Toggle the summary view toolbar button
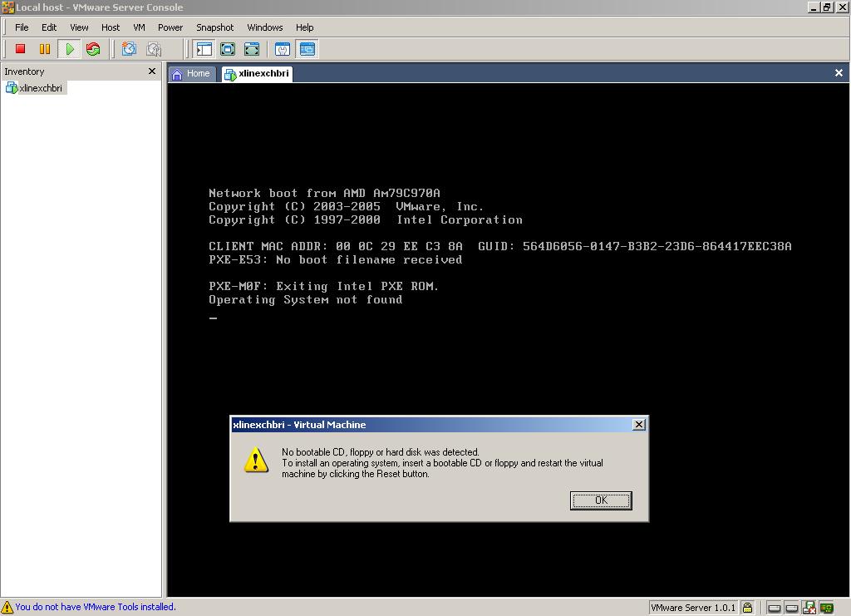851x616 pixels. (307, 49)
